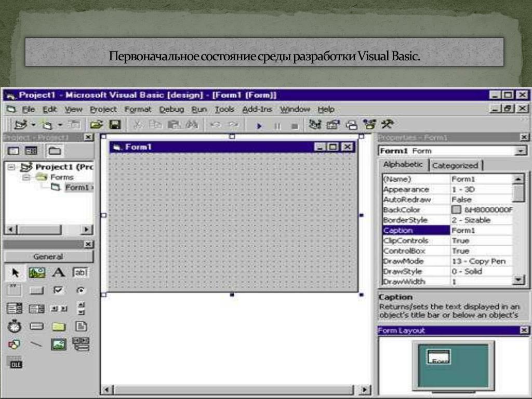The height and width of the screenshot is (399, 532).
Task: Click the form preview in Form Layout
Action: pyautogui.click(x=439, y=357)
